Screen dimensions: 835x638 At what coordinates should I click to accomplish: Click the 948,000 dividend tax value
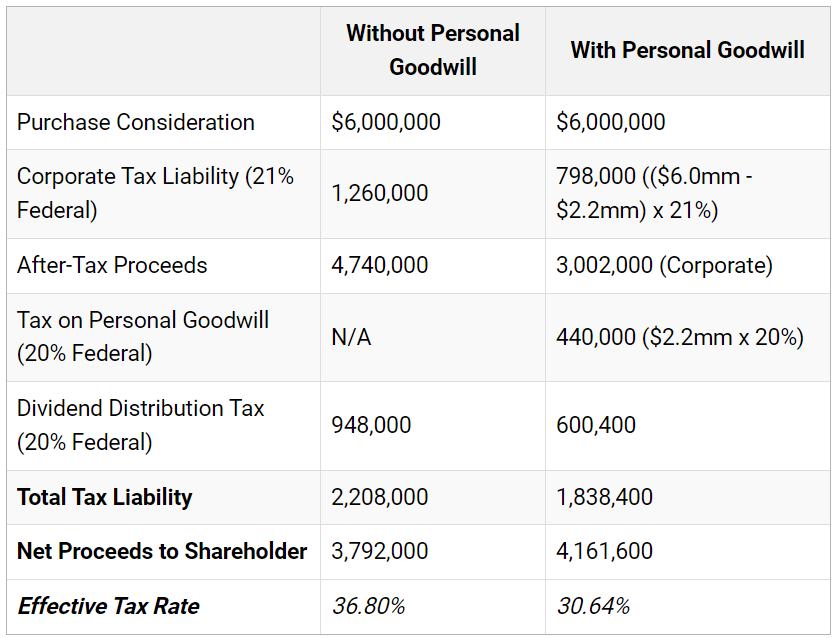tap(371, 426)
